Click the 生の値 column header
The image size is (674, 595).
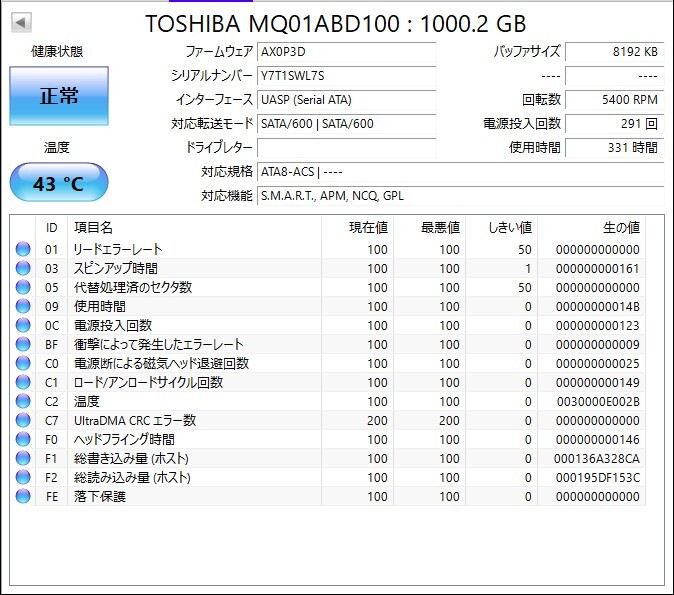(x=591, y=227)
